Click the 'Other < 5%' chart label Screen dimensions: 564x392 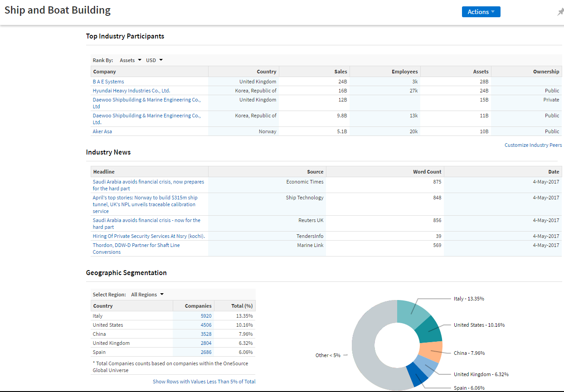coord(328,355)
